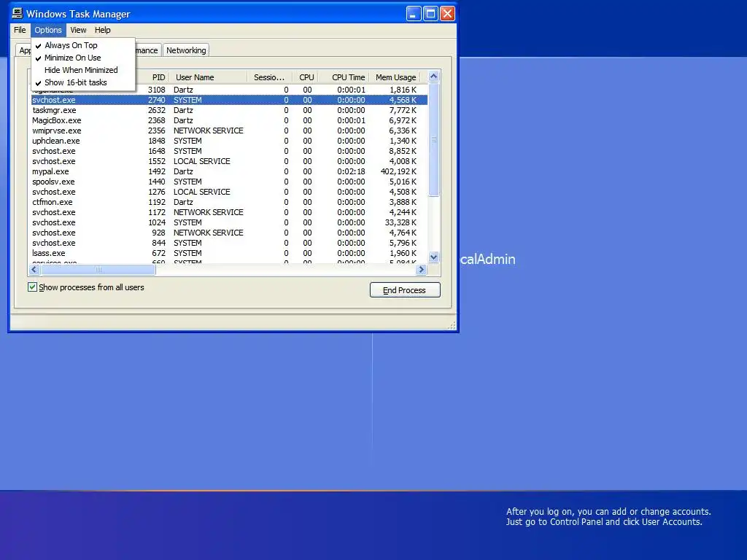
Task: Select svchost.exe with PID 928
Action: [228, 233]
